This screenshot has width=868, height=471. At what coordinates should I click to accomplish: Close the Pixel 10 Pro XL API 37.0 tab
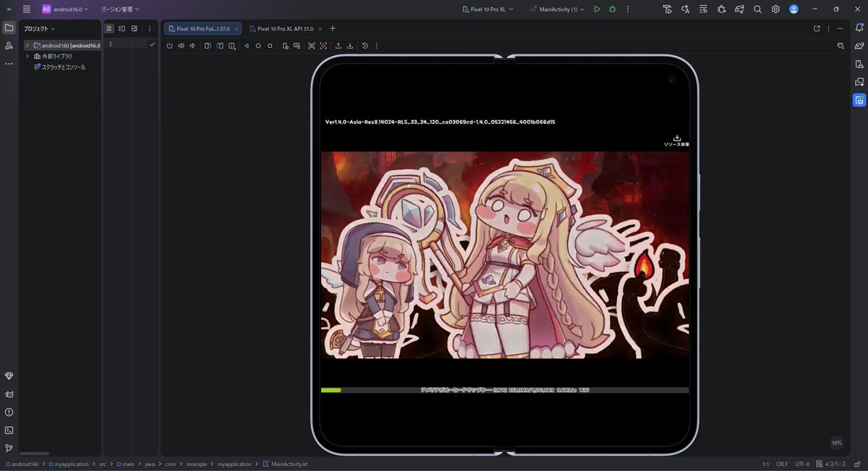[x=320, y=29]
